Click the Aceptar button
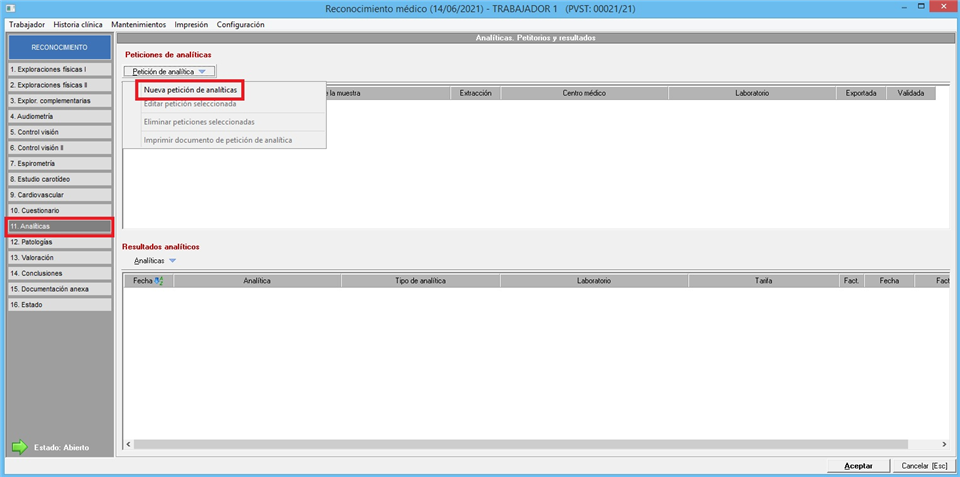The width and height of the screenshot is (960, 477). (x=858, y=466)
